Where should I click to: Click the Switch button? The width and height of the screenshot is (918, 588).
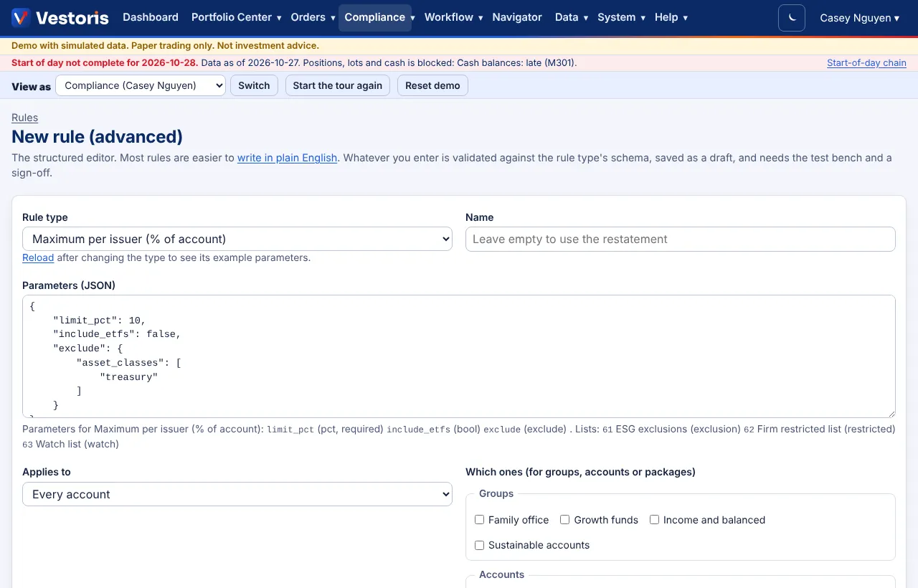[254, 85]
